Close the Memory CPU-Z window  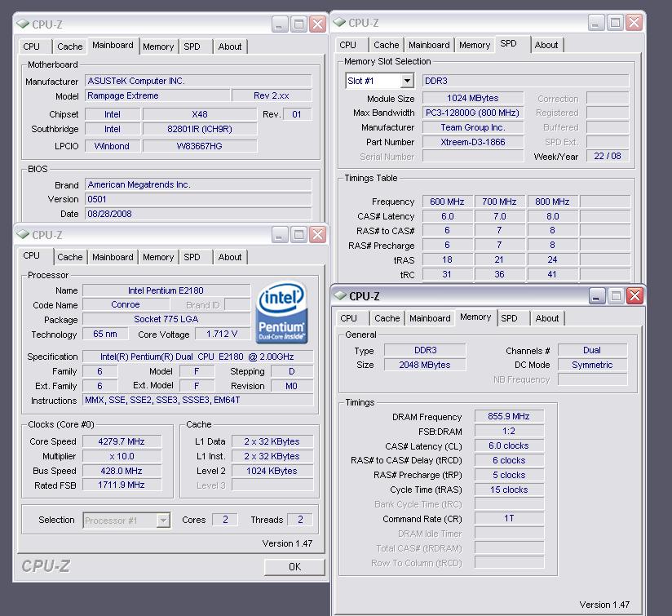(634, 296)
